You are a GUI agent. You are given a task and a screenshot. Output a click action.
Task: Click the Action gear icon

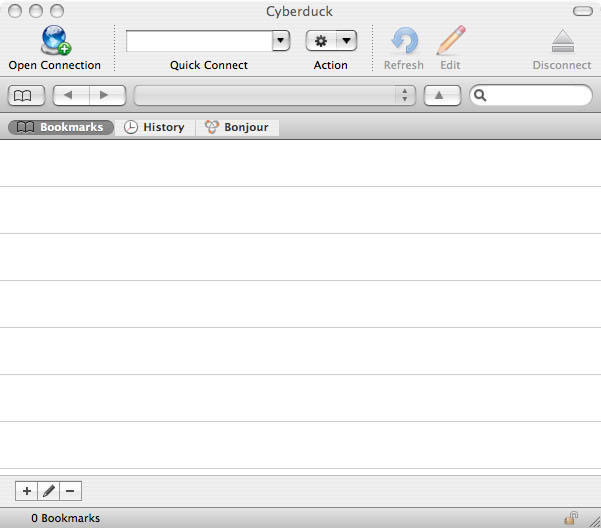pyautogui.click(x=321, y=41)
